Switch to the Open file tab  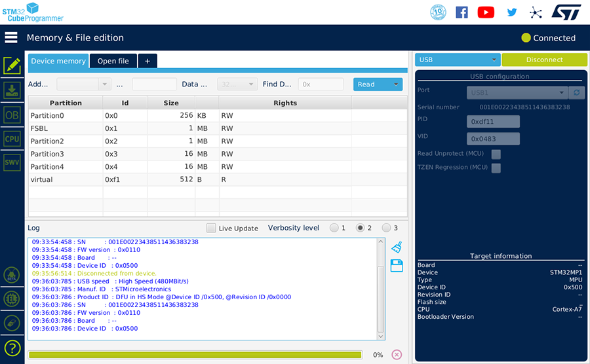pyautogui.click(x=113, y=61)
